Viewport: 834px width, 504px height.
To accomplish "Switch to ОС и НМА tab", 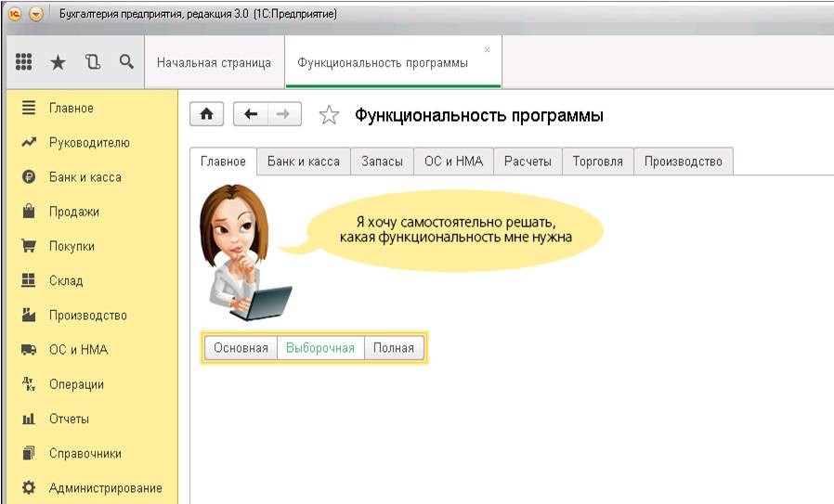I will pyautogui.click(x=453, y=162).
